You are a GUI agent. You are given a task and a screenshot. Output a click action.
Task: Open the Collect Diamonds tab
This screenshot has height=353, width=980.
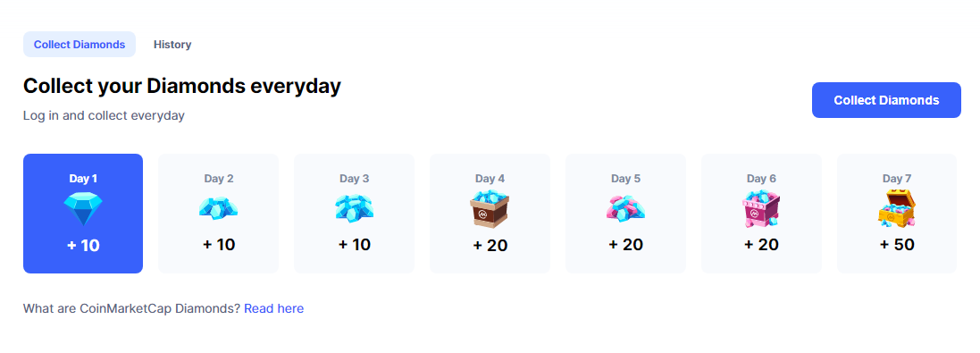(x=80, y=45)
